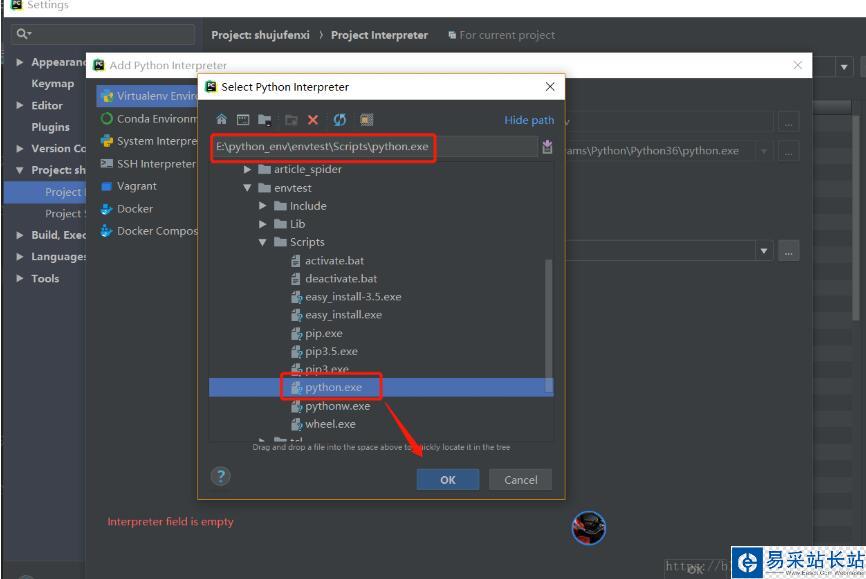Viewport: 866px width, 579px height.
Task: Choose System Interpreter option
Action: pos(147,141)
